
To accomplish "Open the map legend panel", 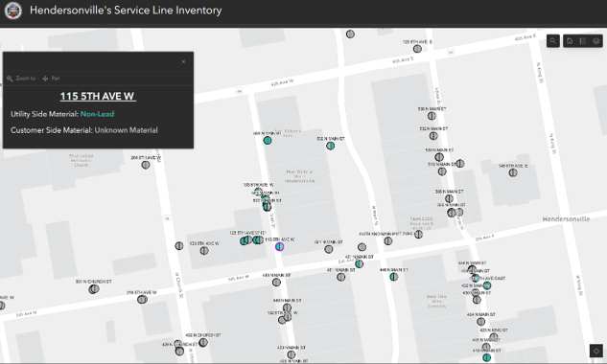I will 583,40.
